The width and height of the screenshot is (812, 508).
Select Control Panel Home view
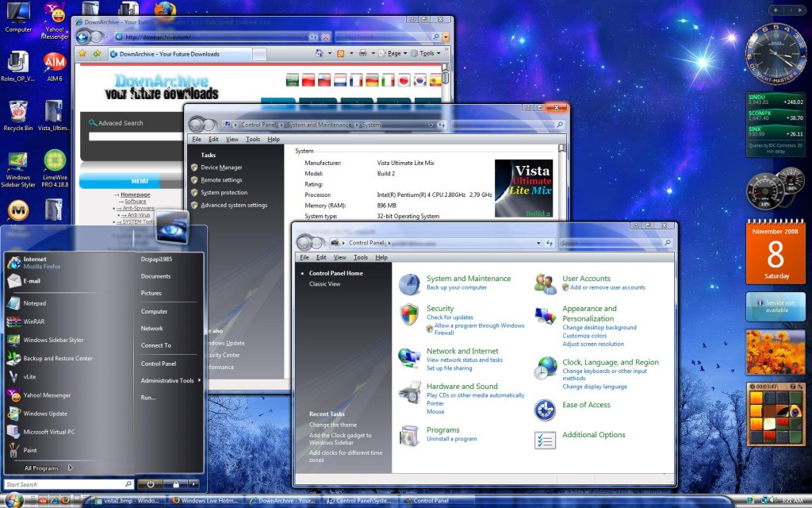(335, 273)
